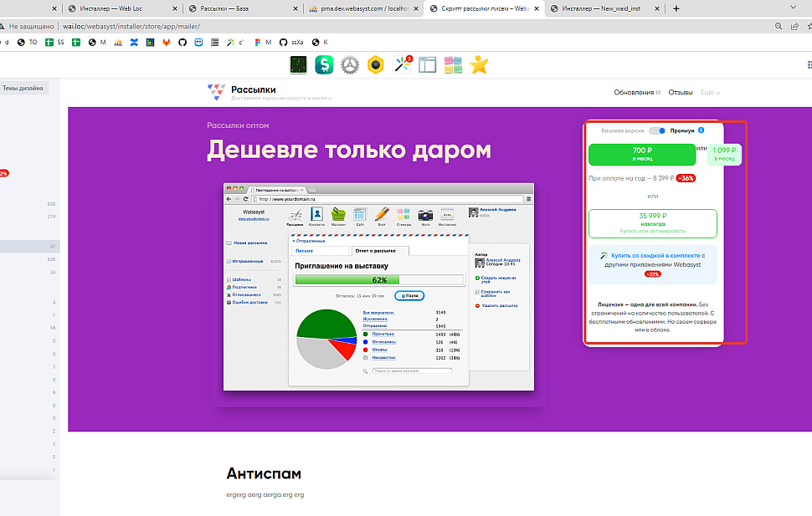The width and height of the screenshot is (812, 516).
Task: Click the browser address bar URL
Action: click(134, 26)
